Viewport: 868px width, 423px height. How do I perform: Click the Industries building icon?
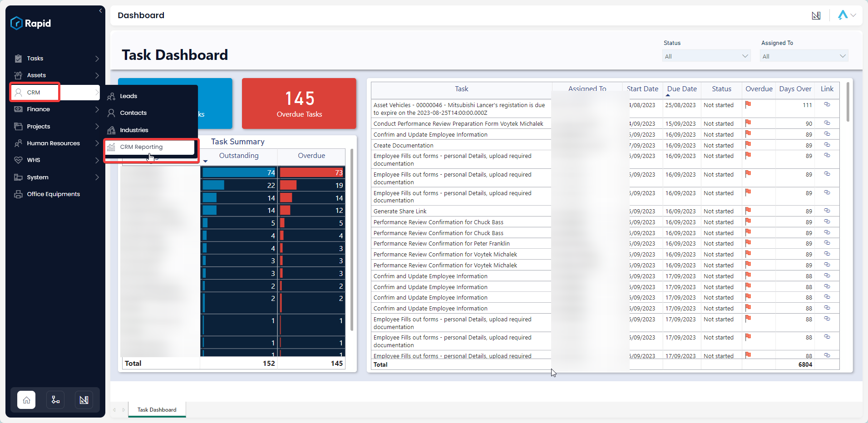(111, 130)
